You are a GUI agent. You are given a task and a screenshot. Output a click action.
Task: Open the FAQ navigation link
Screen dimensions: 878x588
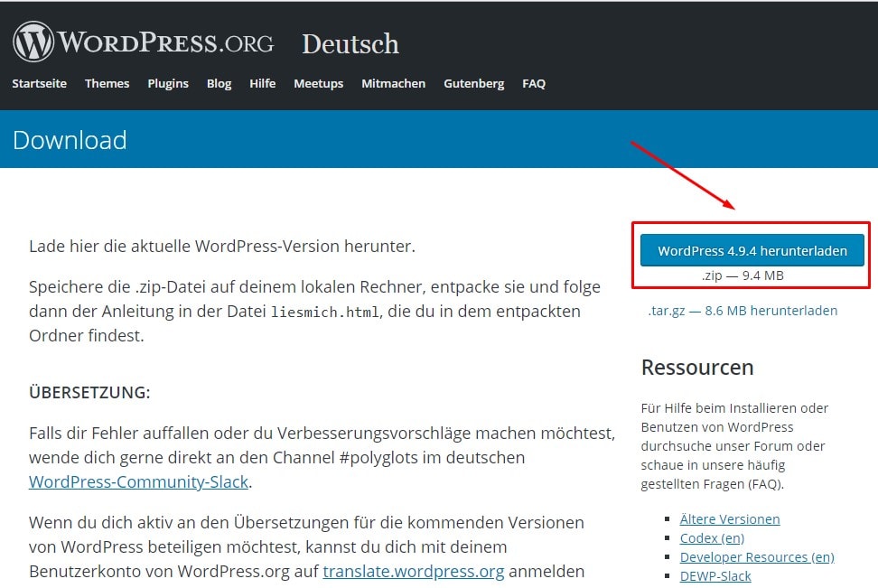click(x=534, y=83)
